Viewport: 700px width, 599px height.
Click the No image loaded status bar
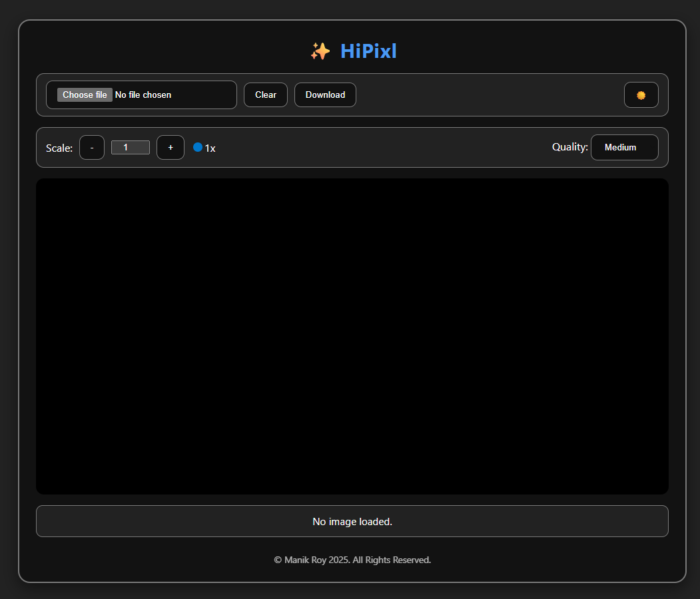tap(352, 521)
